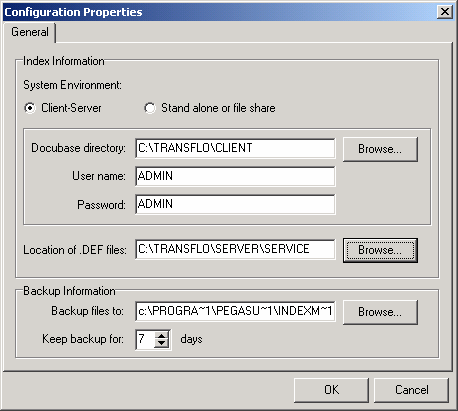Browse for the backup files folder
Image resolution: width=458 pixels, height=411 pixels.
click(380, 312)
